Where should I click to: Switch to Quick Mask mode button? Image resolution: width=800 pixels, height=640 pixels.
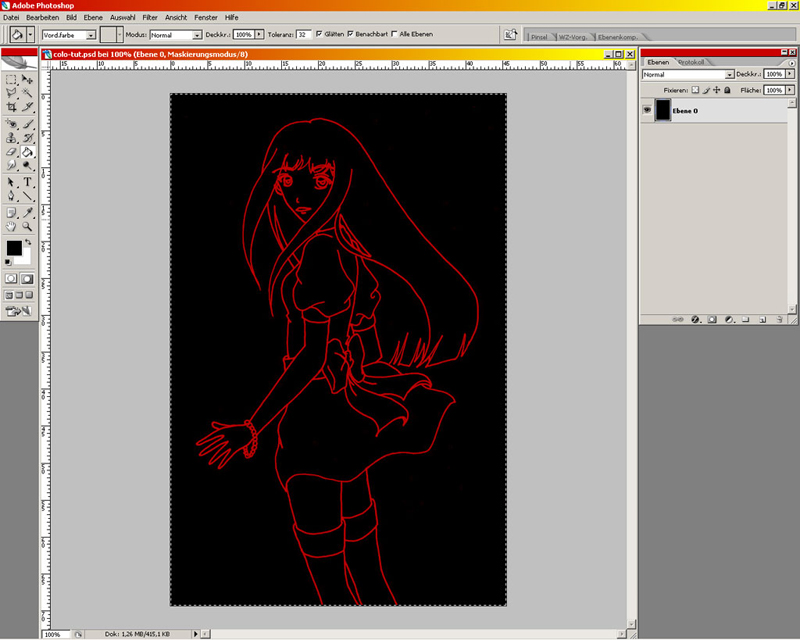pyautogui.click(x=28, y=279)
